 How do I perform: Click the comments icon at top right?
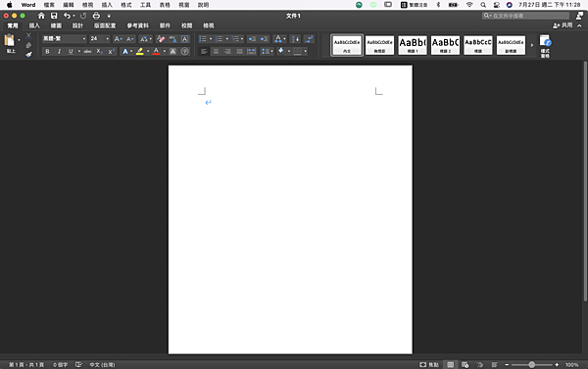[579, 16]
